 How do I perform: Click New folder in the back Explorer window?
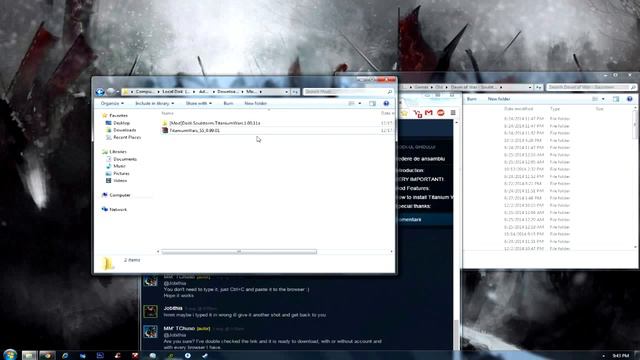tap(499, 99)
